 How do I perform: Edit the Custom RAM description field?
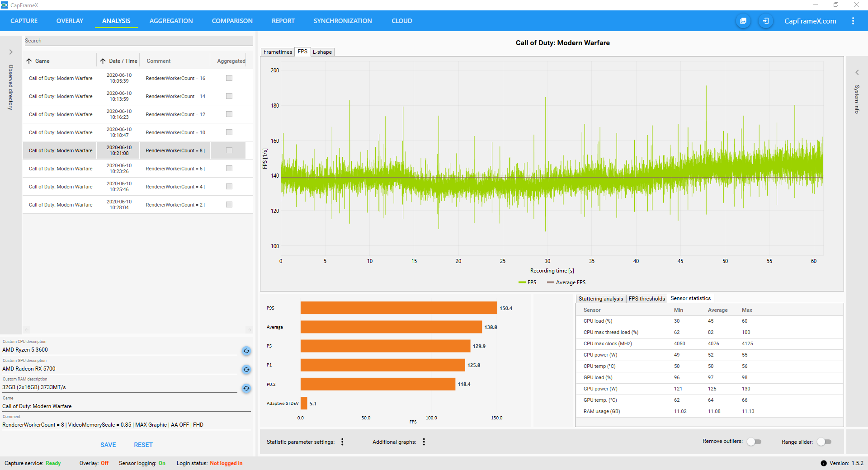pos(120,387)
